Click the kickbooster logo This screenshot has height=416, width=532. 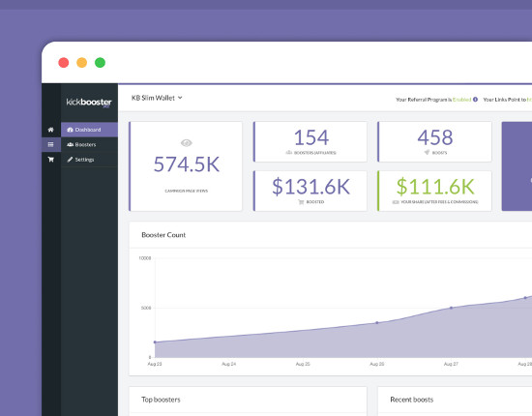(89, 103)
